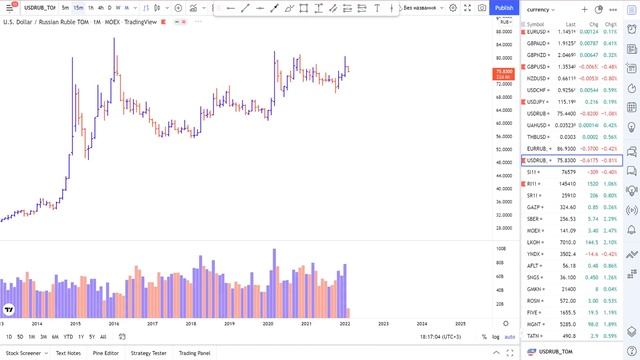Select the GAZP row in the watchlist
The image size is (640, 360).
[x=571, y=207]
